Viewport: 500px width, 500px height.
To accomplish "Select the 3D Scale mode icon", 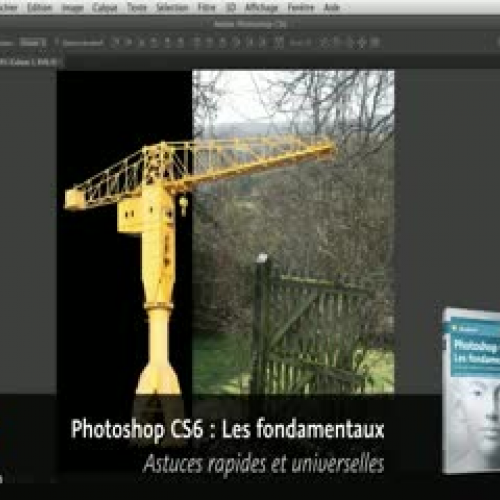I will pos(375,42).
